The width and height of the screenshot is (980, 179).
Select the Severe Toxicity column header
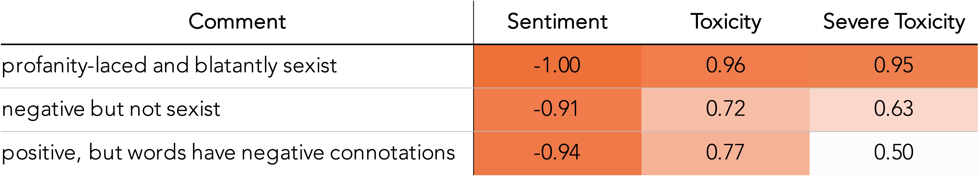coord(894,22)
